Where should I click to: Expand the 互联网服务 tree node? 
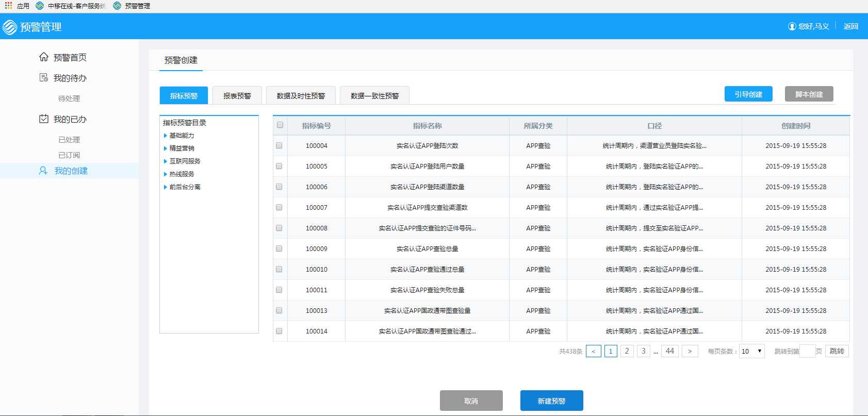coord(166,161)
